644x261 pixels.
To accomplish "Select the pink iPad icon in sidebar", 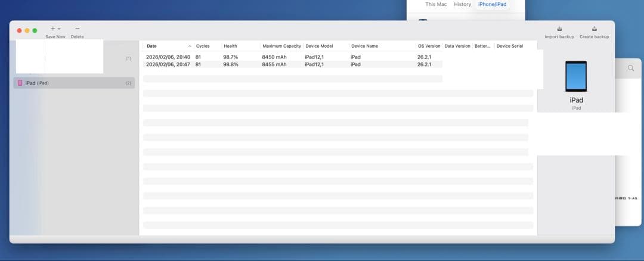I will 20,83.
